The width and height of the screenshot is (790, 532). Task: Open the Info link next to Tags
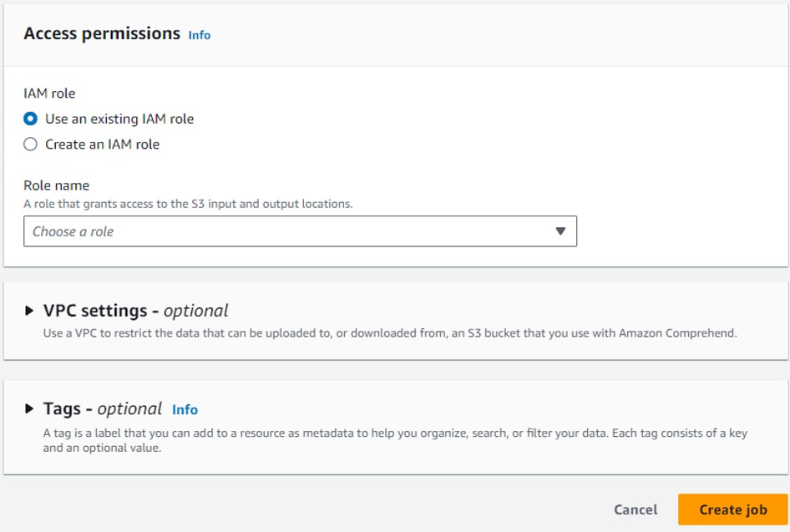coord(185,409)
